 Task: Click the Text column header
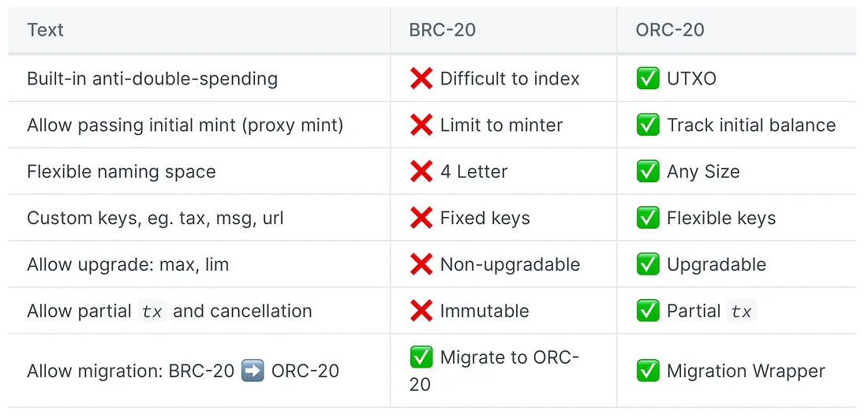200,30
